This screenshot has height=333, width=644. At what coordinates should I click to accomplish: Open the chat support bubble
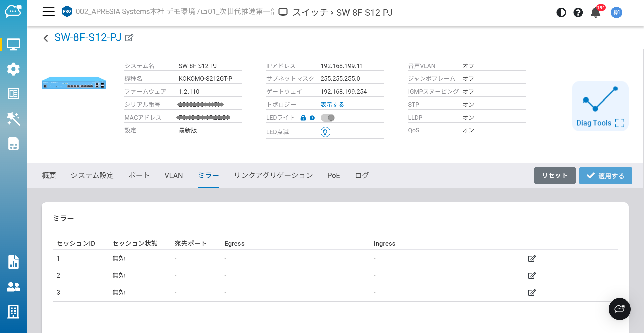coord(619,309)
